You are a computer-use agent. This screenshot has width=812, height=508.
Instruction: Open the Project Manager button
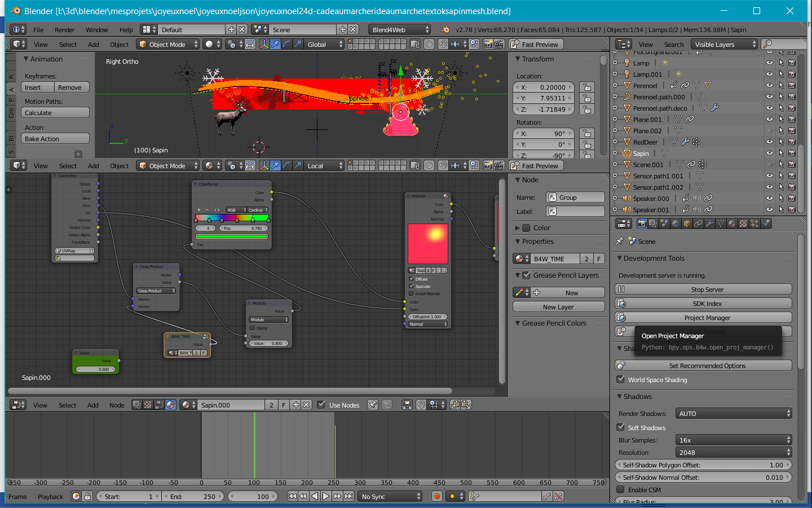pyautogui.click(x=703, y=317)
